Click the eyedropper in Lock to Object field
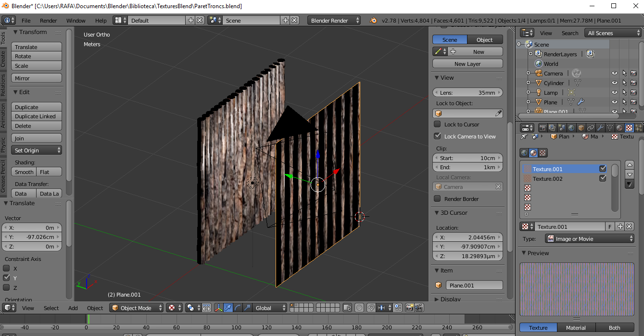Screen dimensions: 644x336 499,113
